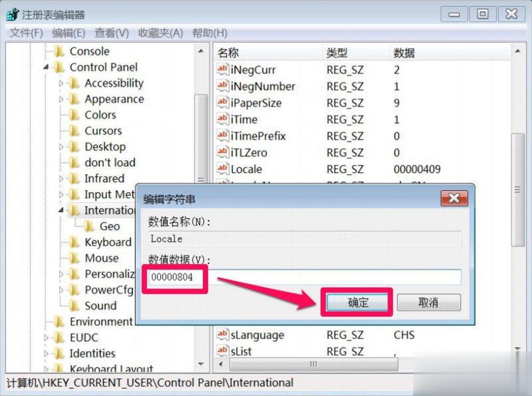Viewport: 532px width, 396px height.
Task: Expand the Input Method tree node
Action: [61, 195]
